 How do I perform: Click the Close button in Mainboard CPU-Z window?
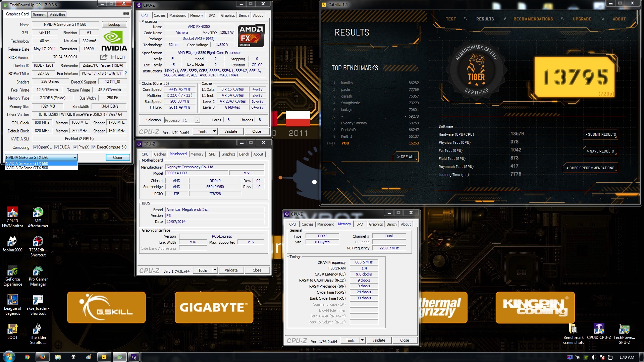(x=257, y=270)
